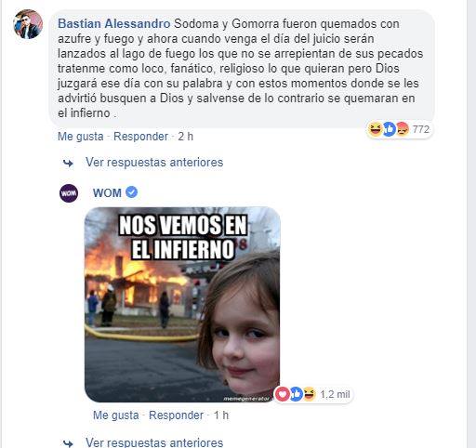Click the thumbs-up reaction on Bastian's comment

[x=390, y=129]
